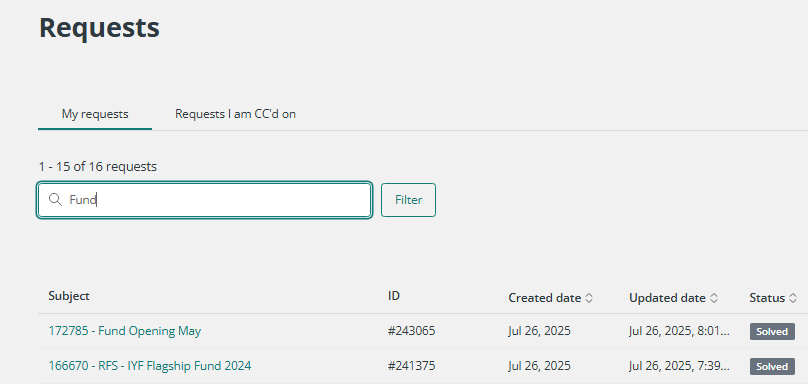Click the Filter button
808x384 pixels.
coord(409,200)
